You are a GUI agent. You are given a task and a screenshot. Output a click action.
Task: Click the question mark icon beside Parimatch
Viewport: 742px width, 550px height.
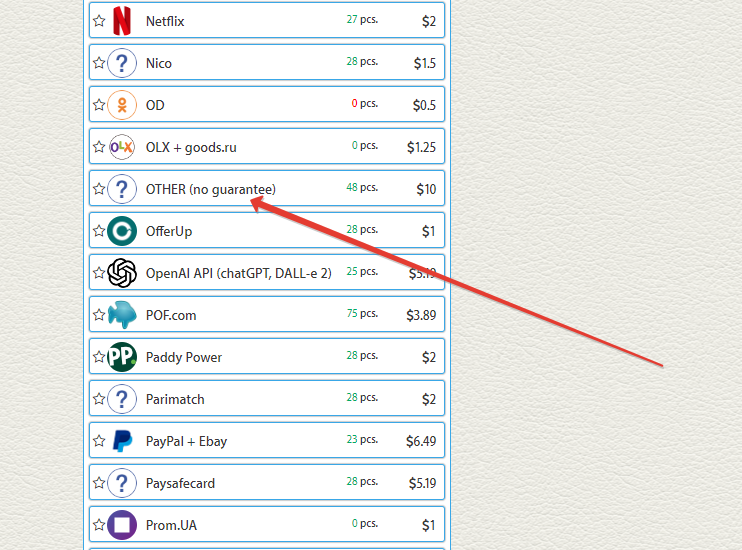(x=122, y=399)
